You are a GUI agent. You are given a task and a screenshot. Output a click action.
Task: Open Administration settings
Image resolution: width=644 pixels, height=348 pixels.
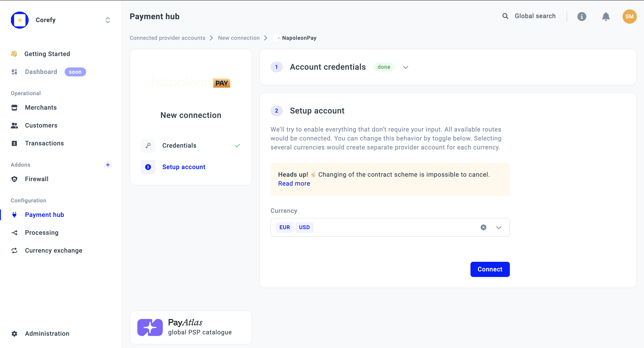click(47, 333)
